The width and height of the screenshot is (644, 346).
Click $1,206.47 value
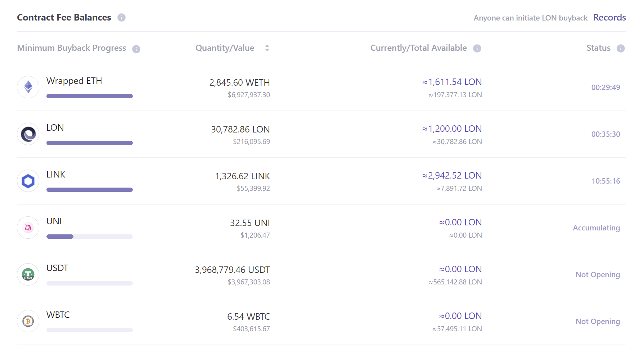(255, 235)
